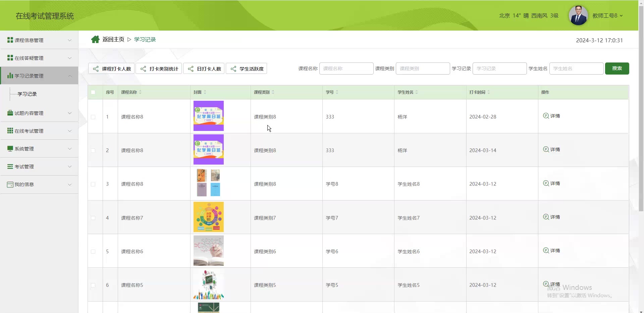This screenshot has width=644, height=313.
Task: Check the checkbox for row 1
Action: 93,117
